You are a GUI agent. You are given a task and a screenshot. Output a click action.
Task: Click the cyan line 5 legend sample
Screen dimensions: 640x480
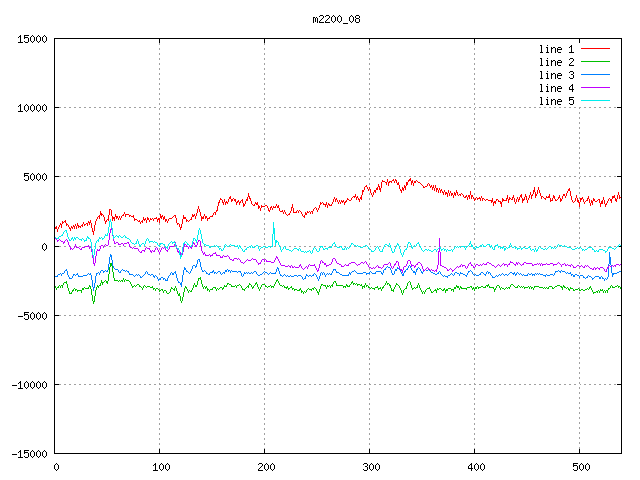[x=595, y=101]
